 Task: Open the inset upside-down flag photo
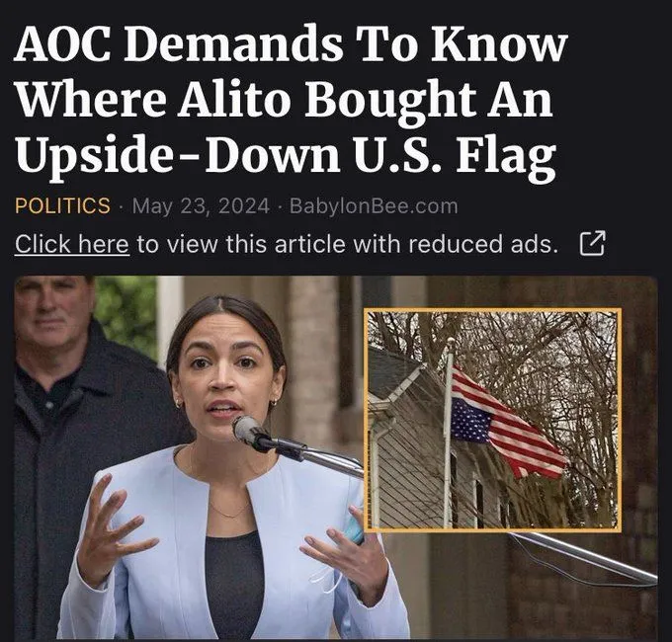tap(493, 420)
